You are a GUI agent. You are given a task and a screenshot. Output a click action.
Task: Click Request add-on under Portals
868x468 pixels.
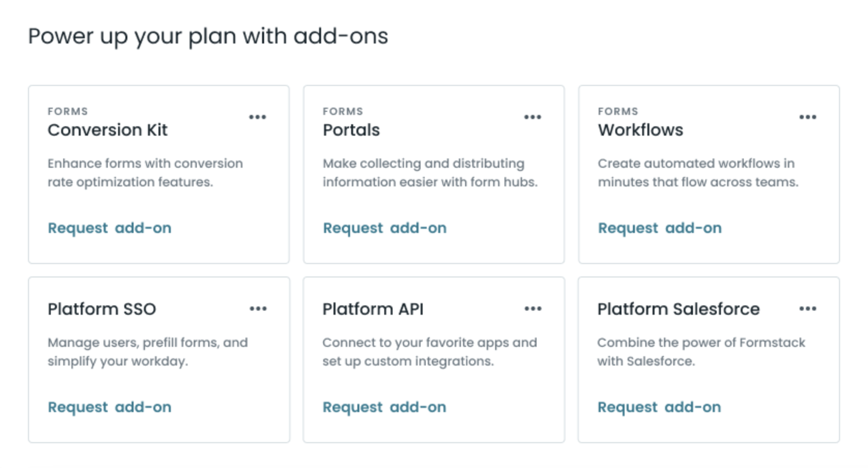[384, 228]
